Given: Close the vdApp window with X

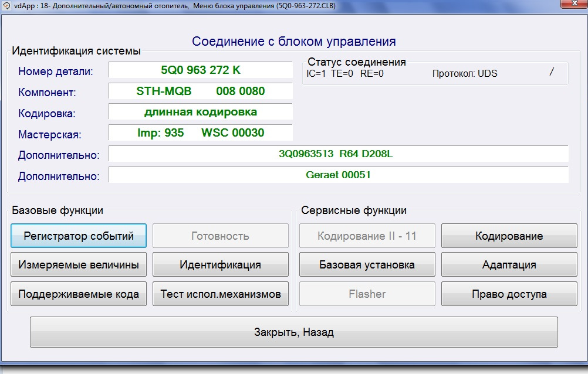Looking at the screenshot, I should click(574, 4).
